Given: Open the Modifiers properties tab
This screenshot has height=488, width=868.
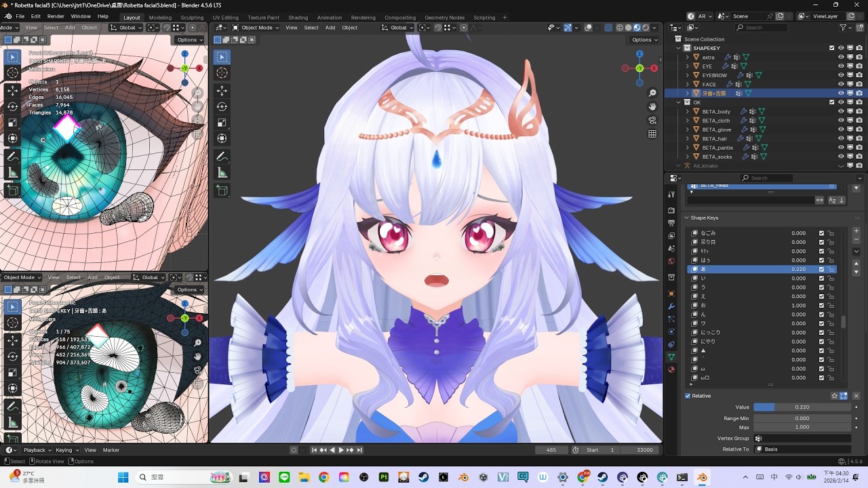Looking at the screenshot, I should [x=671, y=306].
